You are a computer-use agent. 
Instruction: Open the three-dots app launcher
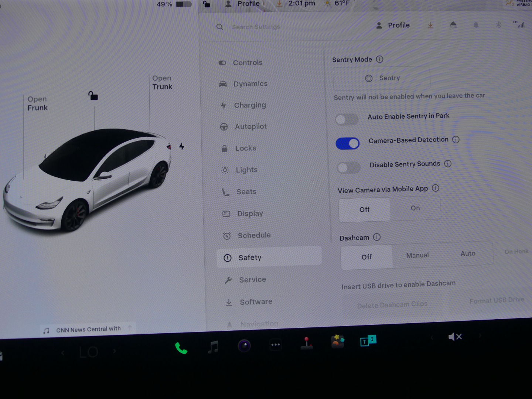[x=276, y=345]
